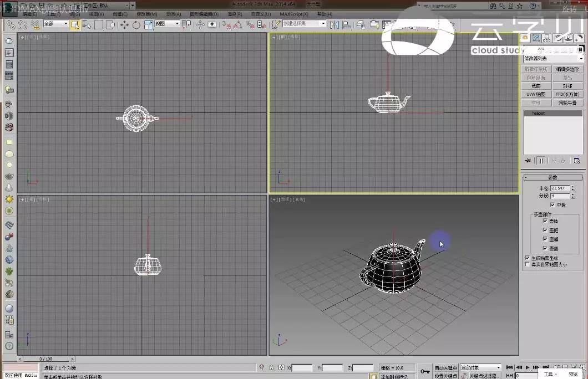Open the Display command panel tab
588x379 pixels.
pos(569,38)
